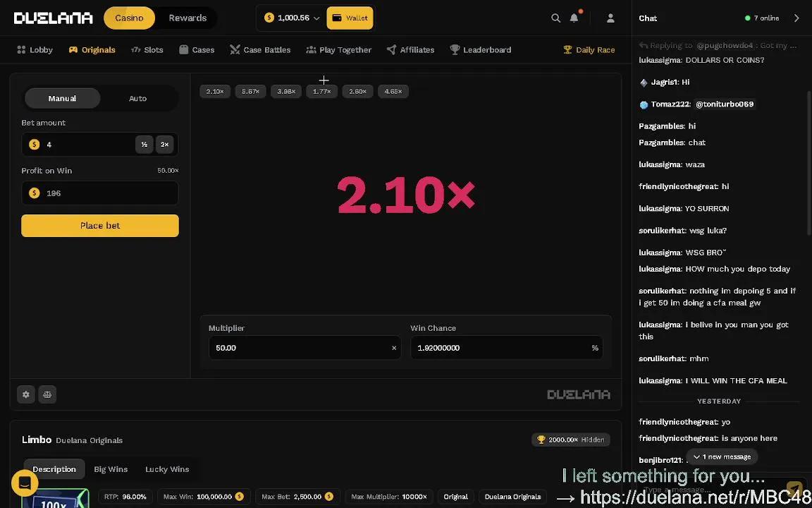Switch to the Rewards tab

[187, 18]
